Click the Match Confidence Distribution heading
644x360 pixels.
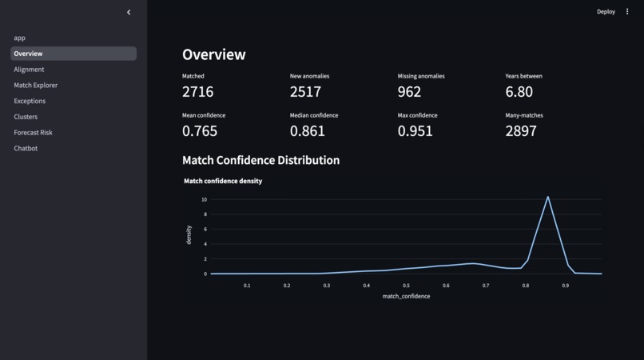(260, 160)
